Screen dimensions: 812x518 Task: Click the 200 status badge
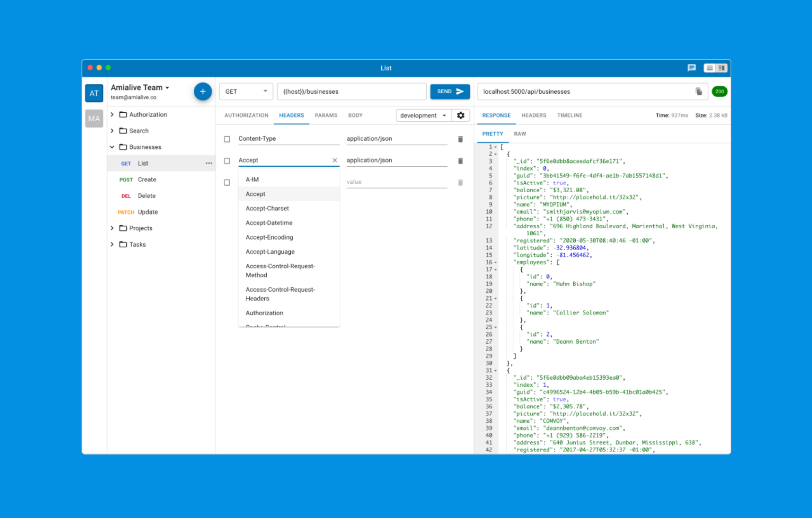(x=719, y=92)
